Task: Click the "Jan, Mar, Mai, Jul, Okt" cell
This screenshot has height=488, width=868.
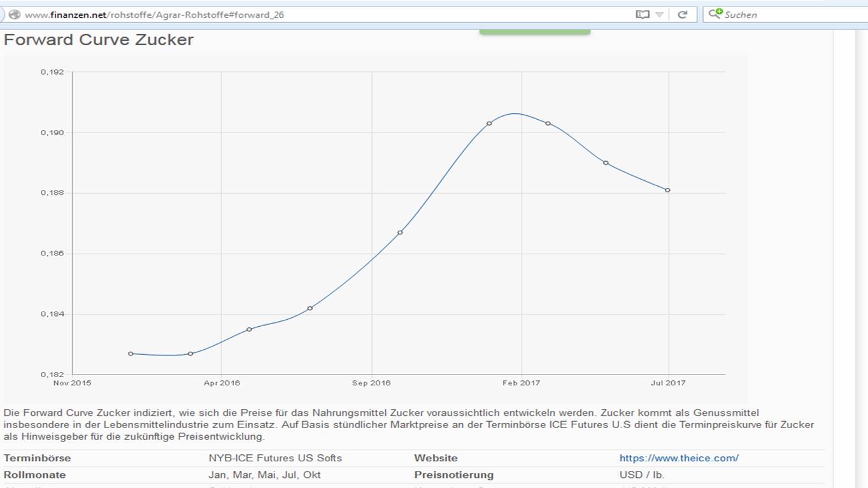Action: 264,475
